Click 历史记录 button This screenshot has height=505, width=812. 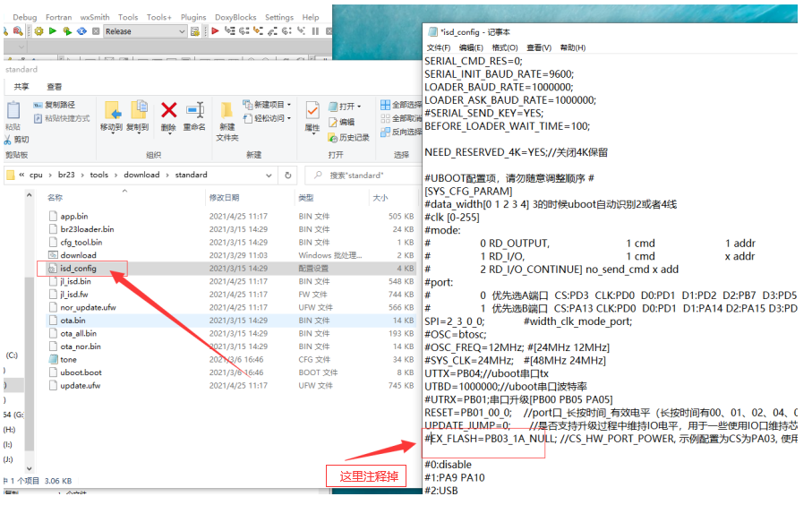point(349,138)
